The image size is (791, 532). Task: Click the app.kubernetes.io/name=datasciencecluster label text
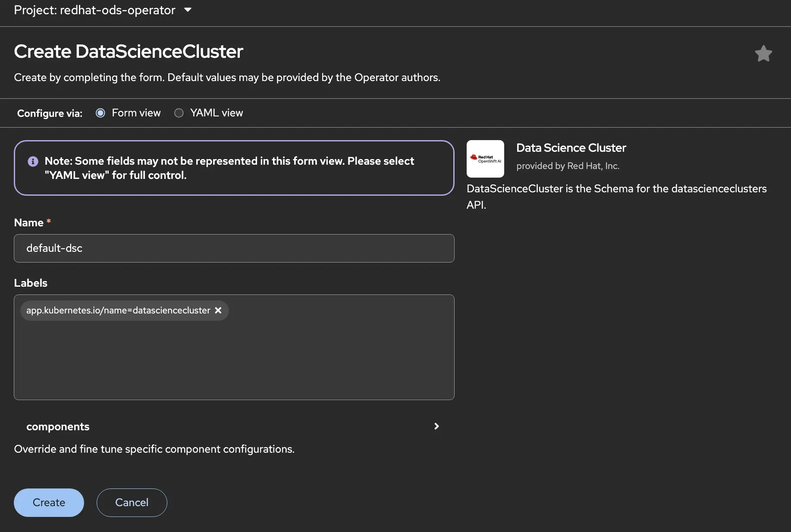(x=118, y=310)
